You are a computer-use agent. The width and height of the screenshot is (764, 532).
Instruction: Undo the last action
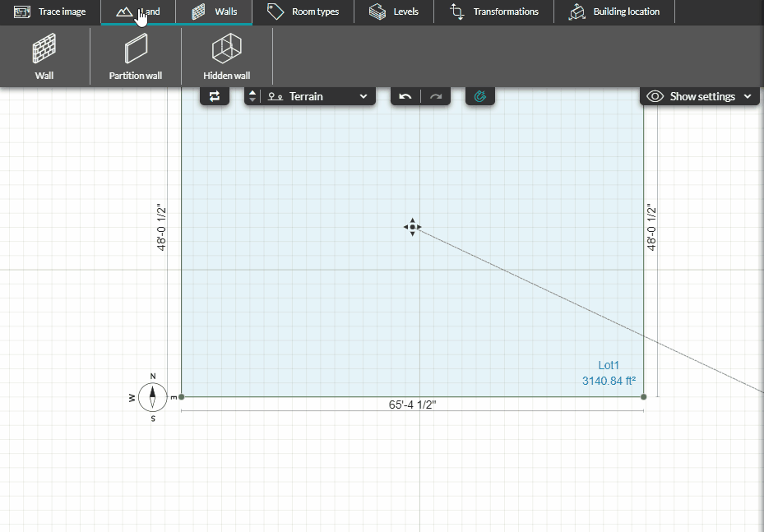click(x=405, y=96)
